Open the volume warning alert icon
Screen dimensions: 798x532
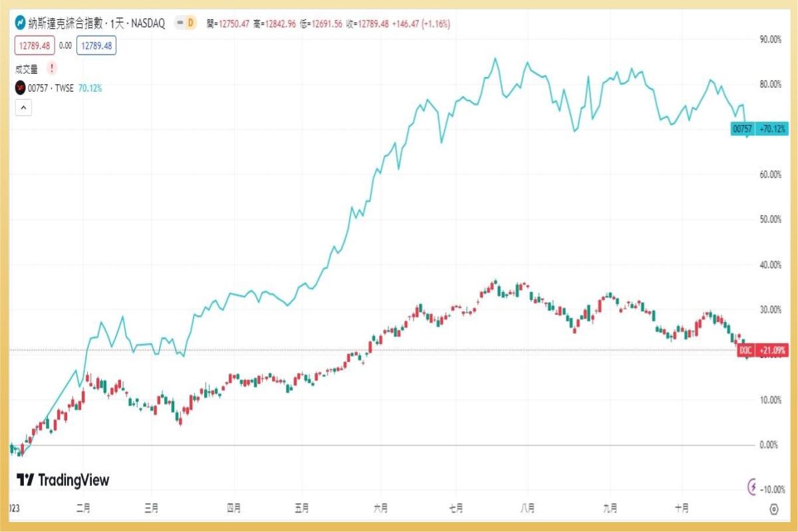51,67
